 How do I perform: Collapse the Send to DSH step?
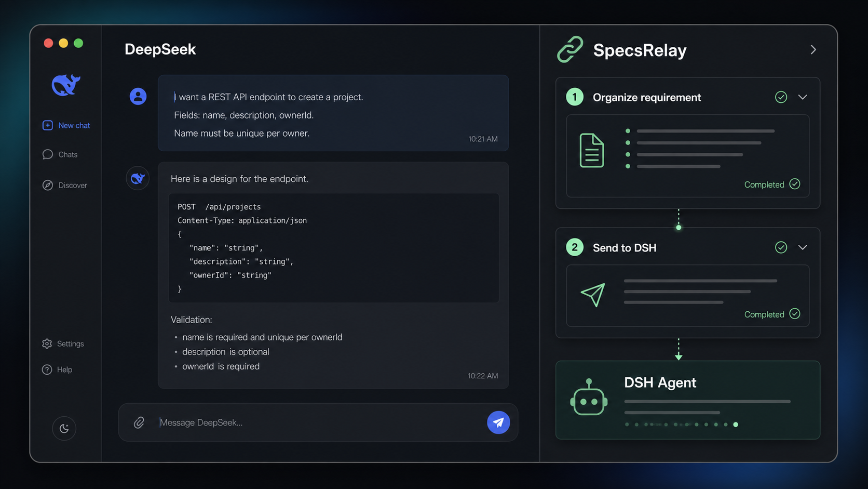click(803, 247)
